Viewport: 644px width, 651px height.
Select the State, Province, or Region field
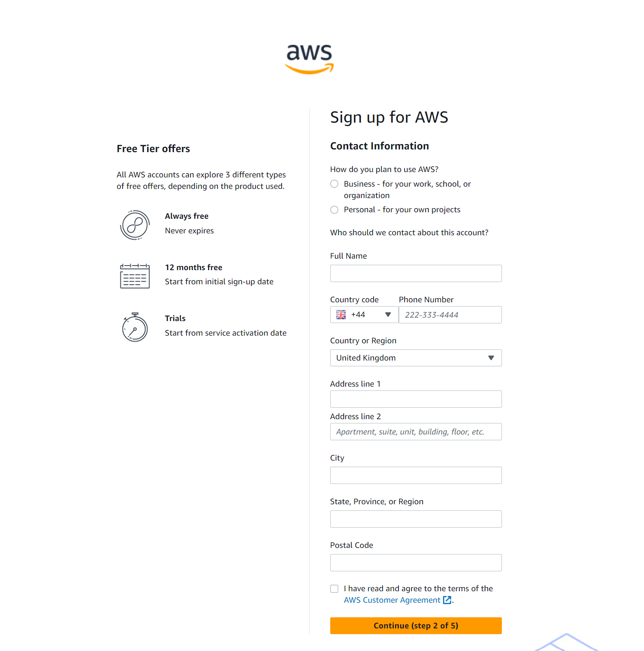click(x=416, y=519)
